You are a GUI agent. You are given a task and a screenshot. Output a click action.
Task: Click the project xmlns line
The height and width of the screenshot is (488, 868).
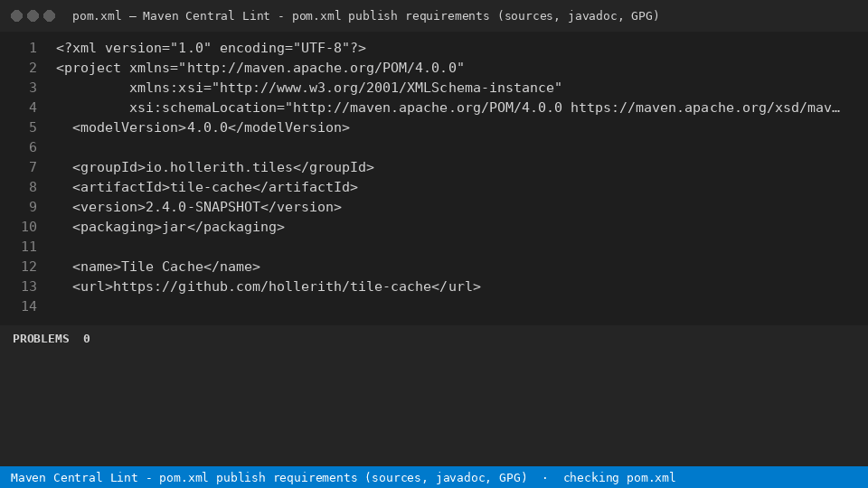click(x=259, y=68)
